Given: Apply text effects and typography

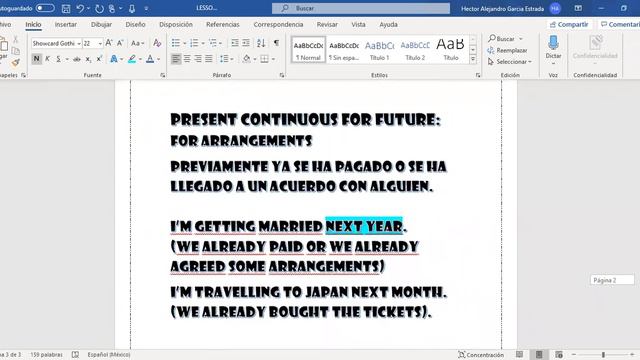Looking at the screenshot, I should click(x=113, y=59).
